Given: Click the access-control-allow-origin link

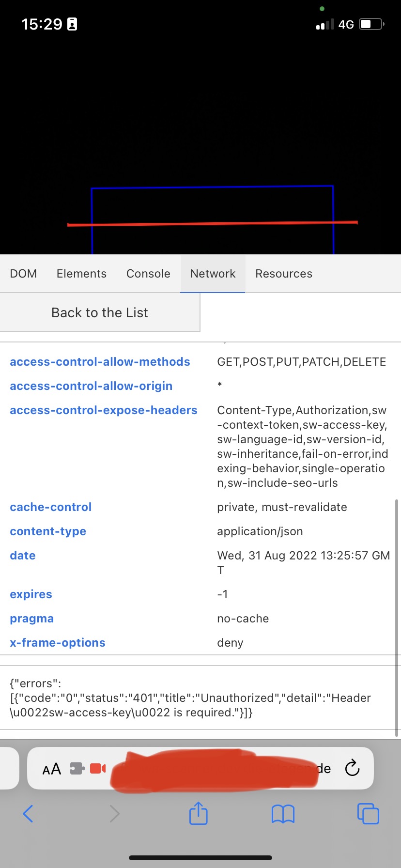Looking at the screenshot, I should click(91, 386).
